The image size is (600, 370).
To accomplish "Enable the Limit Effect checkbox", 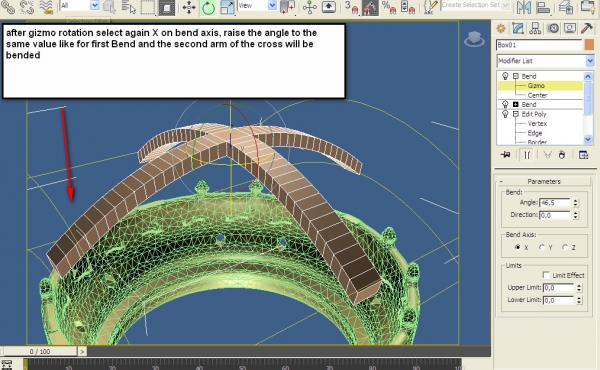I will pos(546,275).
